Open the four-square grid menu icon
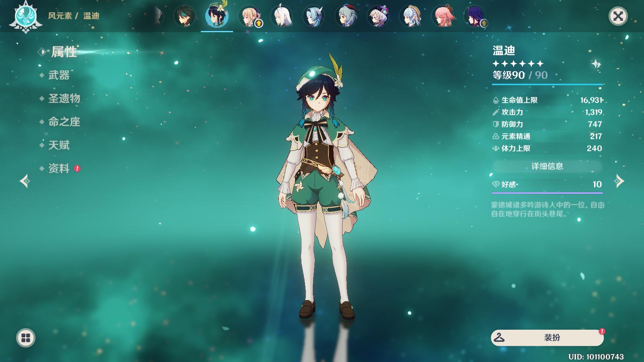 click(x=26, y=338)
